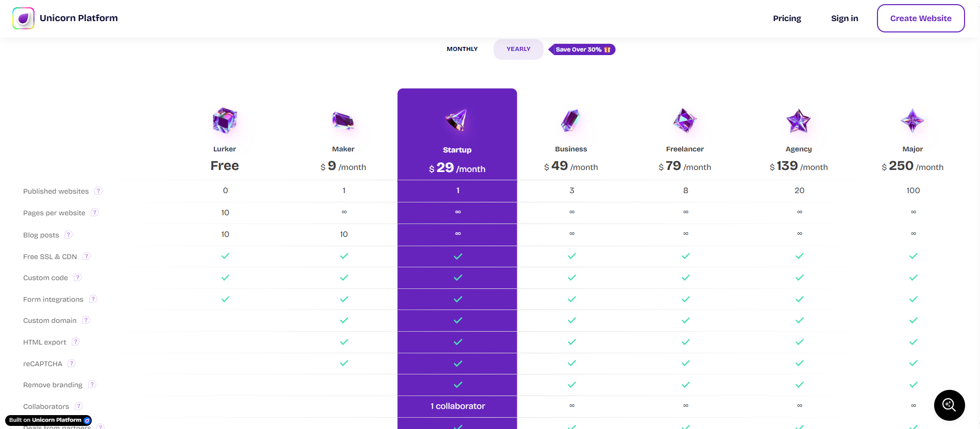Open the Sign in page
The height and width of the screenshot is (429, 980).
[844, 18]
